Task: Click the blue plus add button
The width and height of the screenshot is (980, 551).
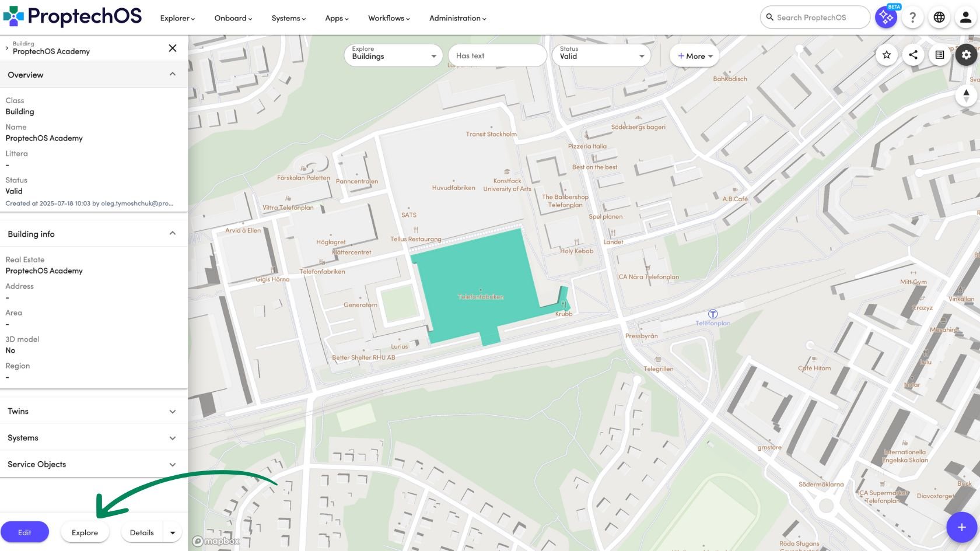Action: click(x=961, y=527)
